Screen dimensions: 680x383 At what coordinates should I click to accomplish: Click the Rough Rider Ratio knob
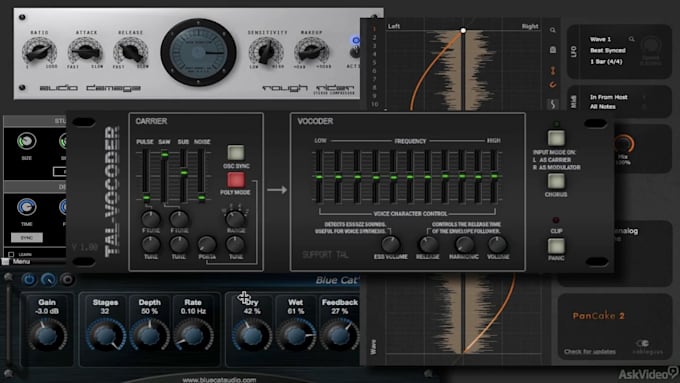click(39, 51)
